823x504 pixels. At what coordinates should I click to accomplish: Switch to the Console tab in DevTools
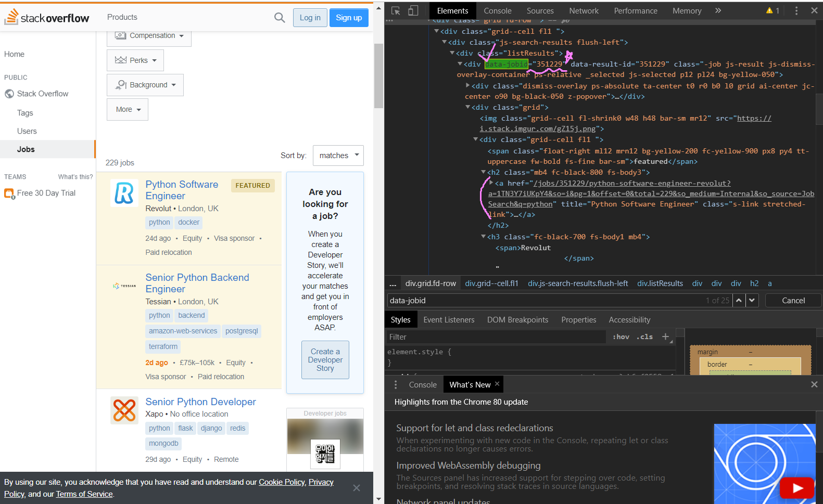coord(498,10)
